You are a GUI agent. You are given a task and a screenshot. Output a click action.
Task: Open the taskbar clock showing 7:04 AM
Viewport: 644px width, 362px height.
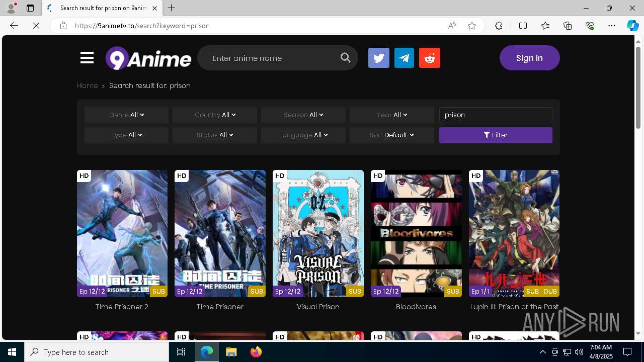[601, 352]
